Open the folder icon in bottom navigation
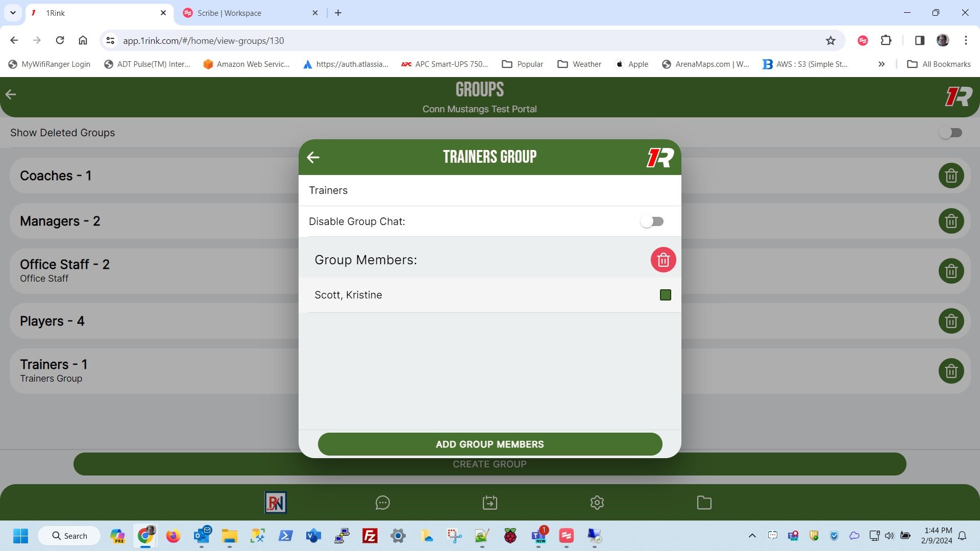The height and width of the screenshot is (551, 980). tap(704, 503)
